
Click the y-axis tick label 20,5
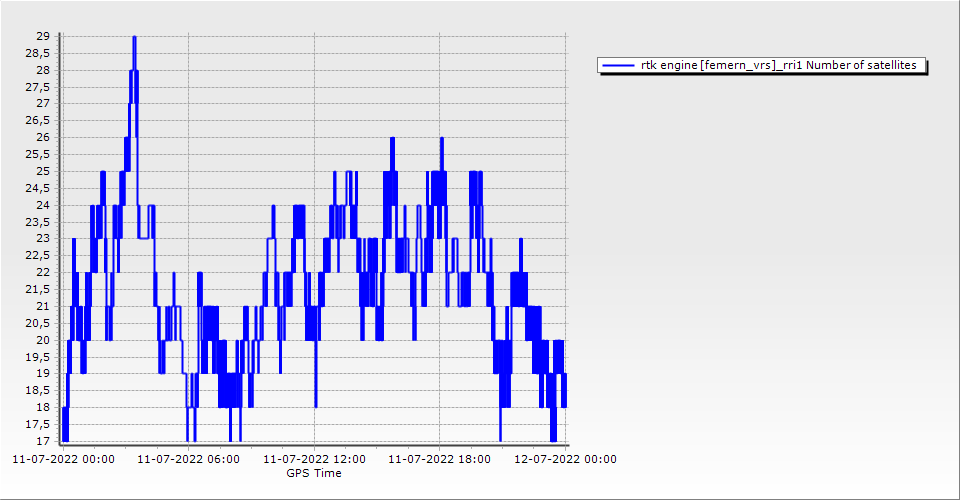point(38,323)
